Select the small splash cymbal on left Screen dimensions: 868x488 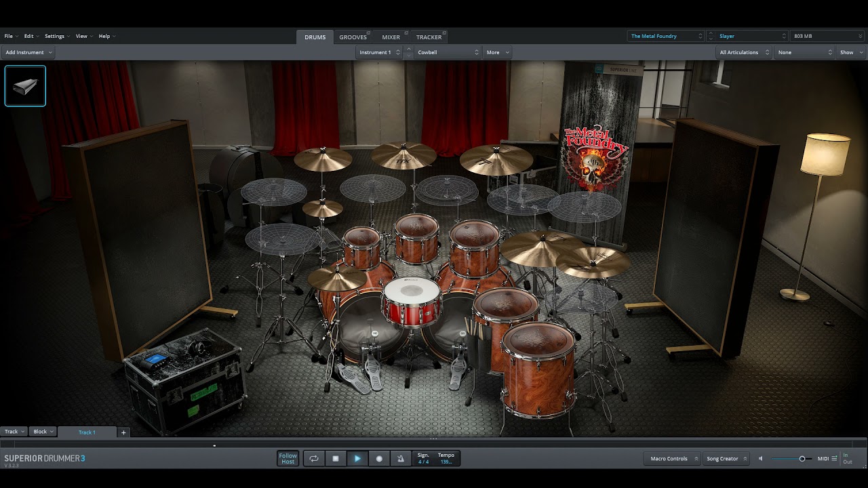(323, 208)
